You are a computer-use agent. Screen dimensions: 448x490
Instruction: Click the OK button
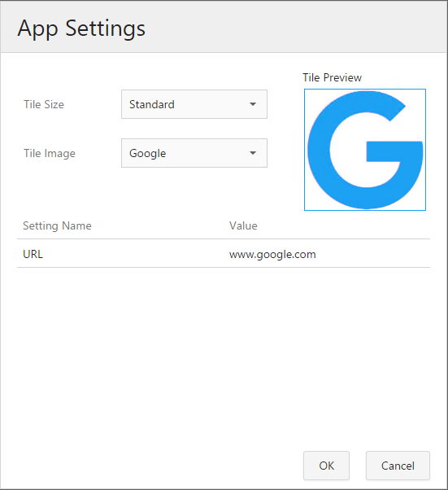(x=326, y=466)
